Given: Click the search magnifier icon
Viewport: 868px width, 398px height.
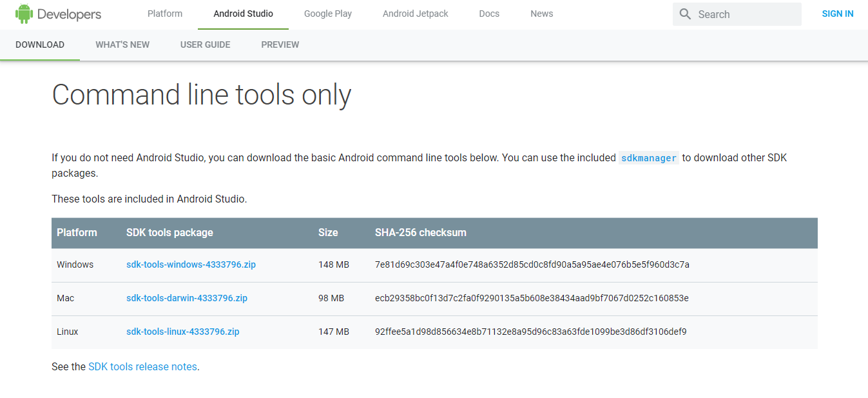Looking at the screenshot, I should [x=685, y=14].
